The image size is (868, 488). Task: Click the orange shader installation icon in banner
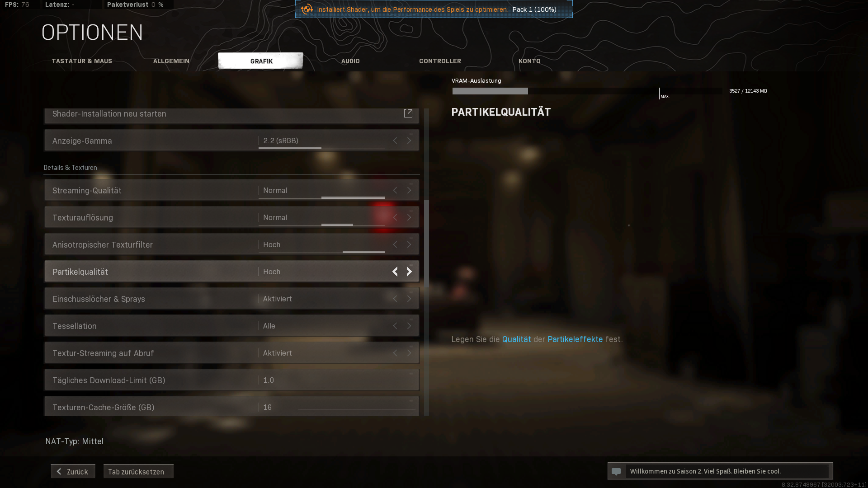pyautogui.click(x=307, y=9)
